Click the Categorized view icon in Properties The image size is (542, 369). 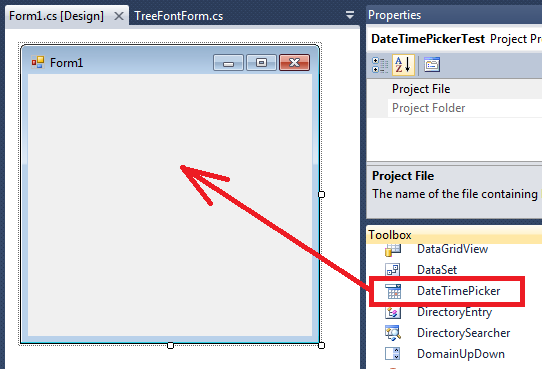[x=380, y=65]
